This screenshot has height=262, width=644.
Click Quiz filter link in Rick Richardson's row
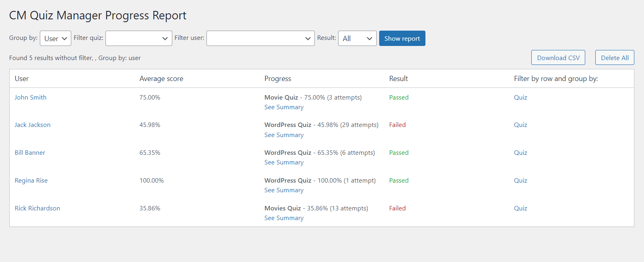coord(520,208)
